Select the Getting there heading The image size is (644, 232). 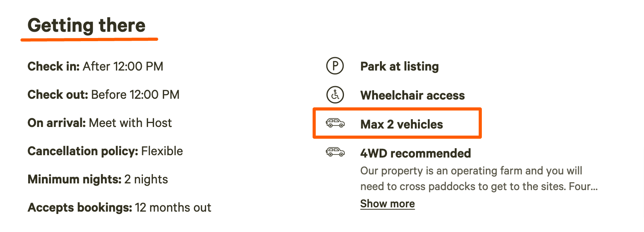click(x=87, y=25)
